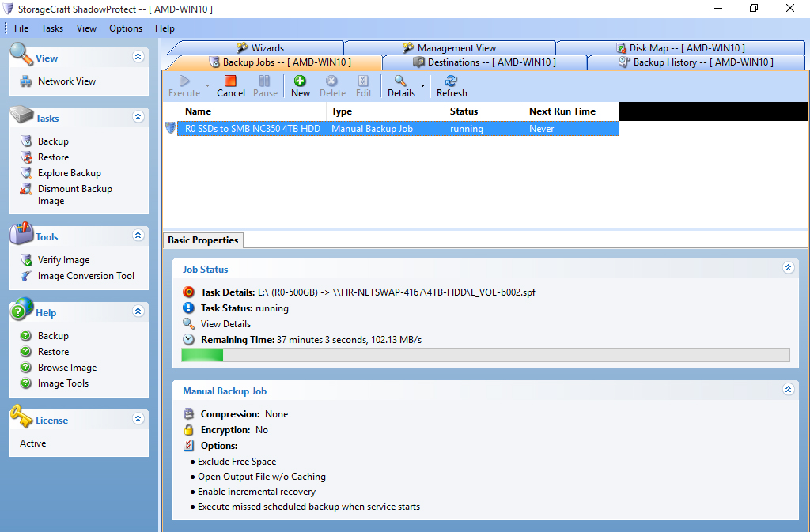Click the Delete toolbar icon
This screenshot has width=810, height=532.
point(331,81)
